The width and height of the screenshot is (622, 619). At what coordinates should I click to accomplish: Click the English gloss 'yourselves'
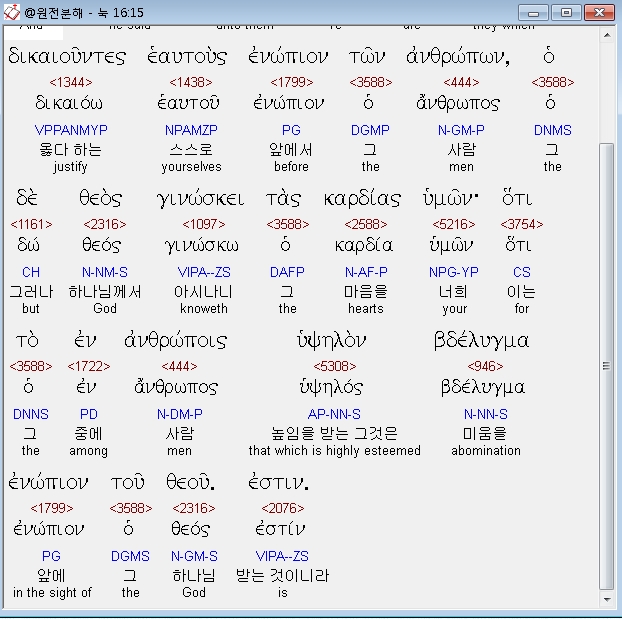click(x=191, y=167)
